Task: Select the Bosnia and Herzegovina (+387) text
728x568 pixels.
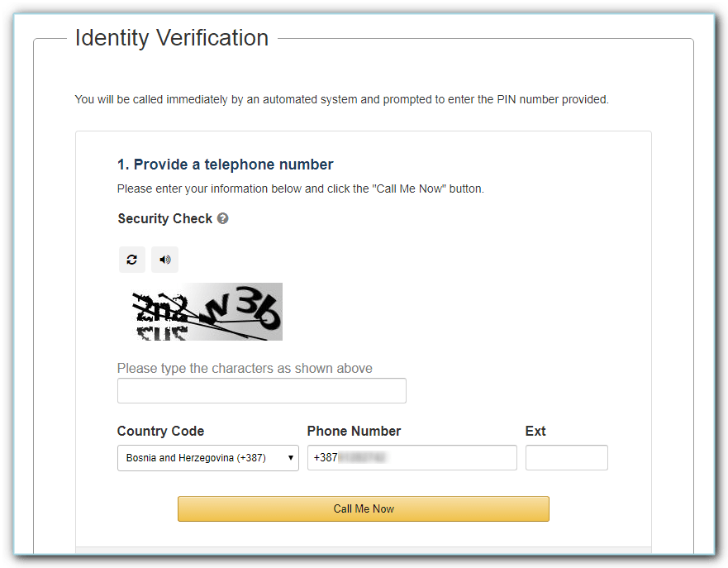Action: (x=196, y=458)
